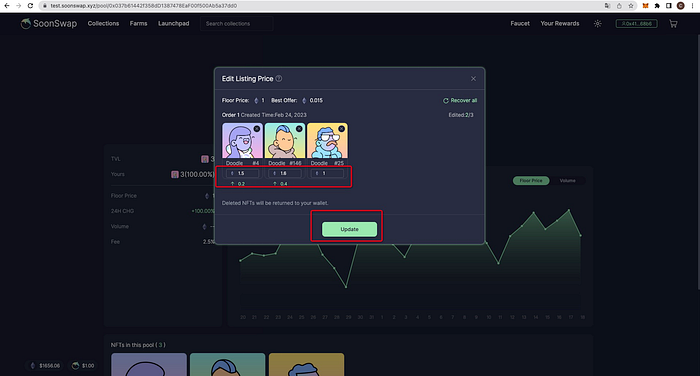Screen dimensions: 700x376
Task: Toggle the browser side panel icon
Action: point(669,6)
